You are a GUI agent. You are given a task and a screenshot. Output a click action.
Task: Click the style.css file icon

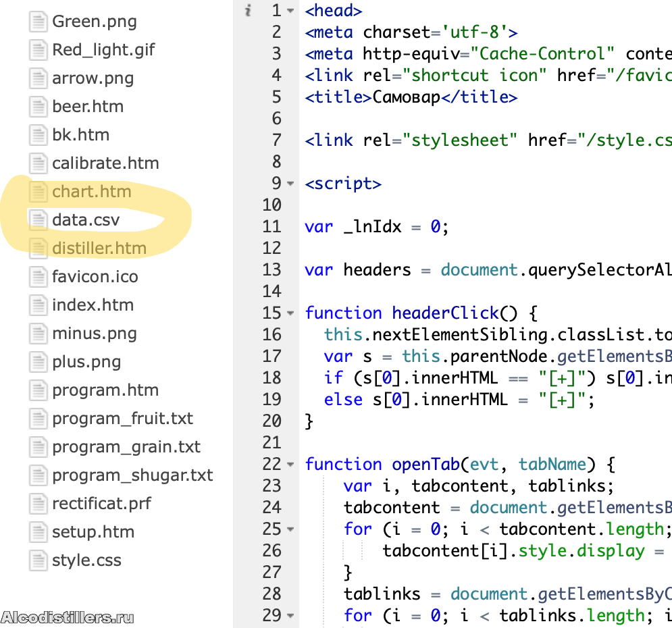pos(38,560)
